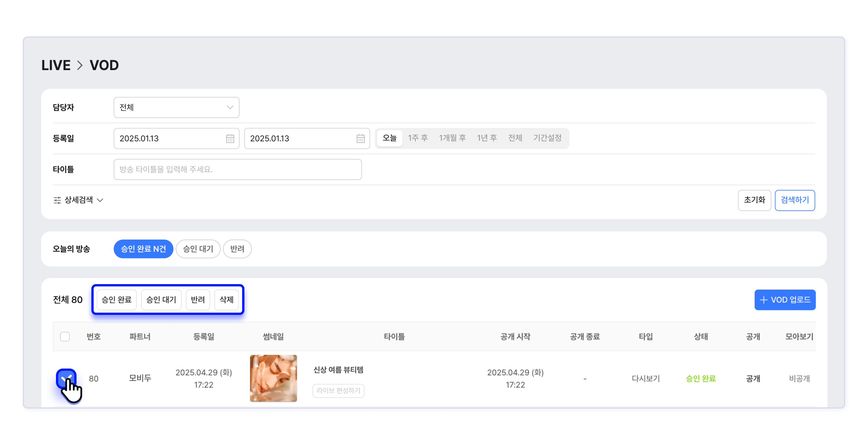The width and height of the screenshot is (868, 445).
Task: Filter today's broadcasts by 승인 대기
Action: click(198, 249)
